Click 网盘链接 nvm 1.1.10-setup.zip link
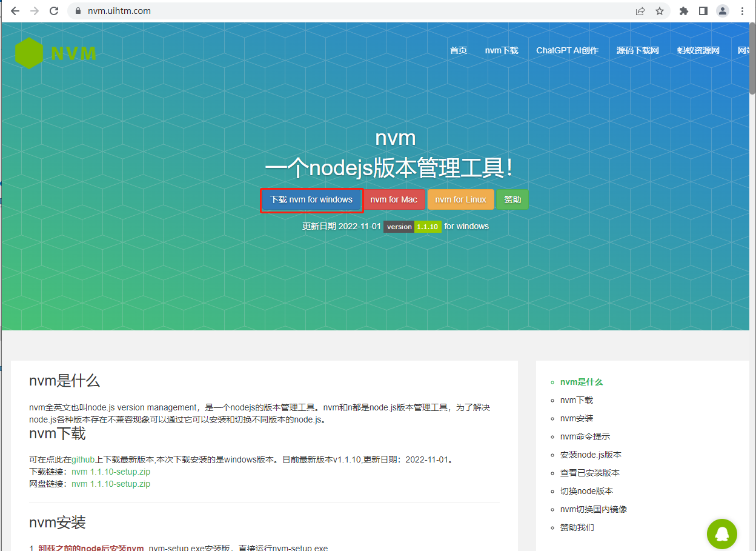 point(111,484)
